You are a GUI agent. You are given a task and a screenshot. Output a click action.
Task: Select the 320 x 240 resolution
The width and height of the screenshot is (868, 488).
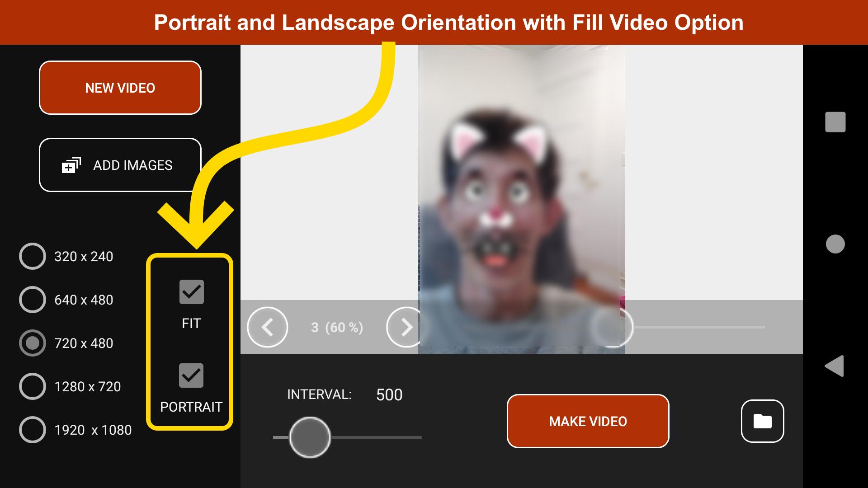[33, 256]
